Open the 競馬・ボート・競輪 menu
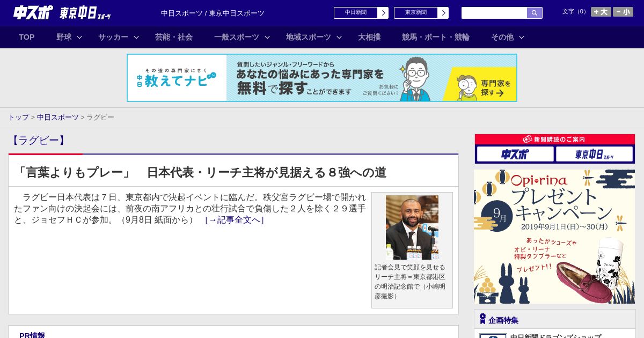The width and height of the screenshot is (644, 338). tap(436, 37)
